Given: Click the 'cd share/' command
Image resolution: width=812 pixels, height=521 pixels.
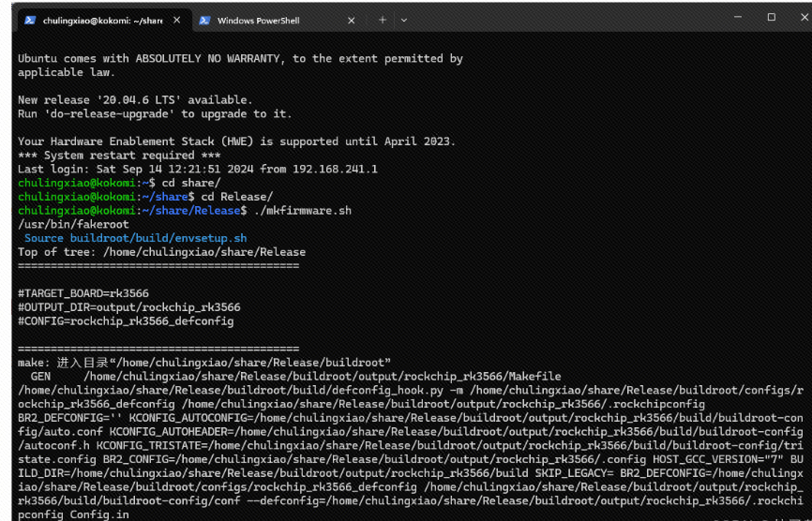Looking at the screenshot, I should pyautogui.click(x=191, y=183).
